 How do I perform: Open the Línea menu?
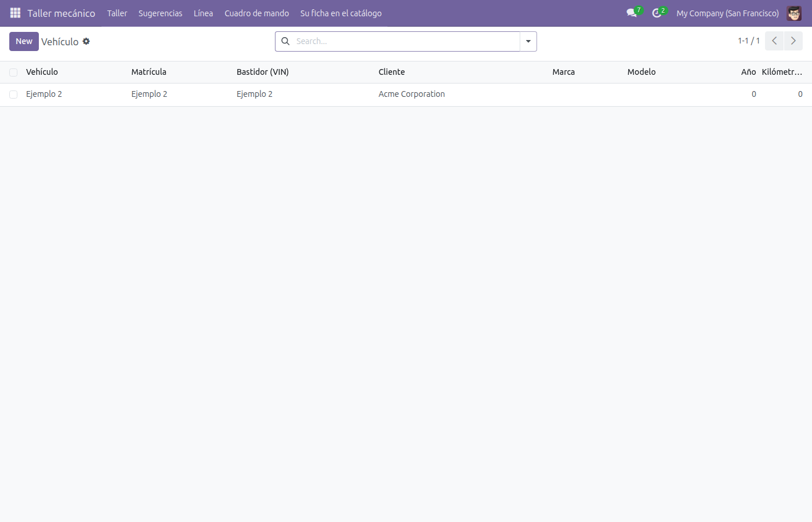(203, 13)
